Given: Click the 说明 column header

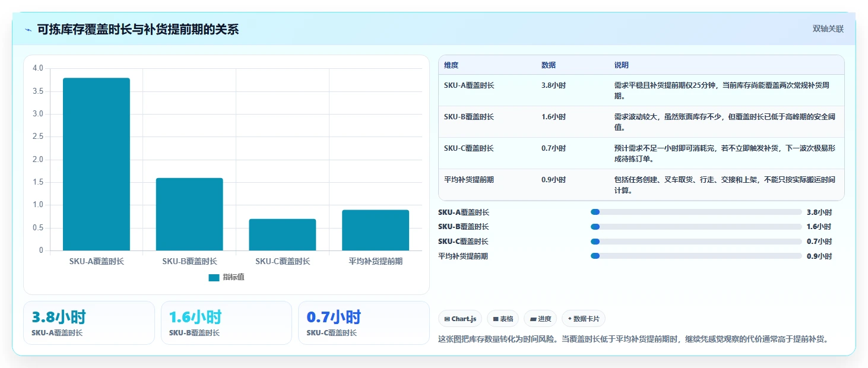Looking at the screenshot, I should coord(622,65).
